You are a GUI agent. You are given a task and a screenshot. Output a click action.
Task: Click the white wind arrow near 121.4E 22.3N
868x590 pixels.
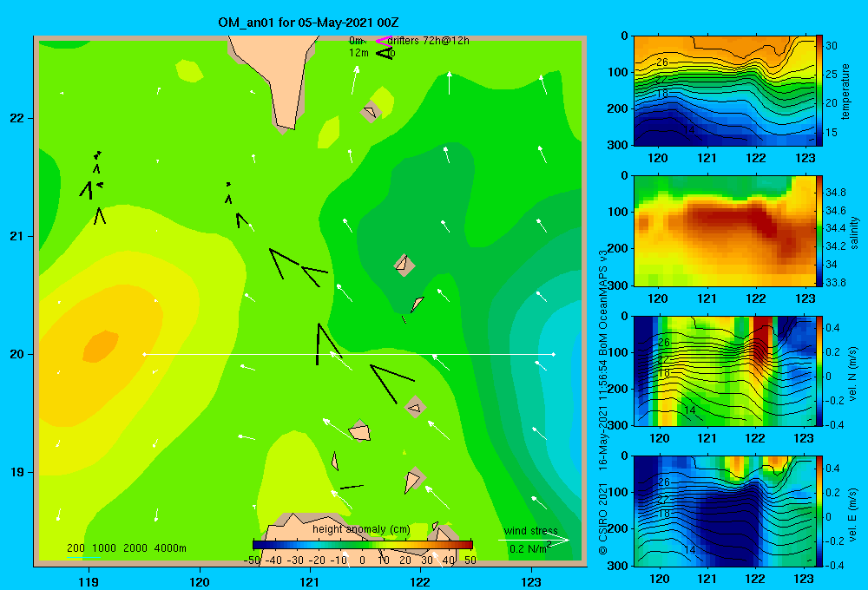pos(355,80)
